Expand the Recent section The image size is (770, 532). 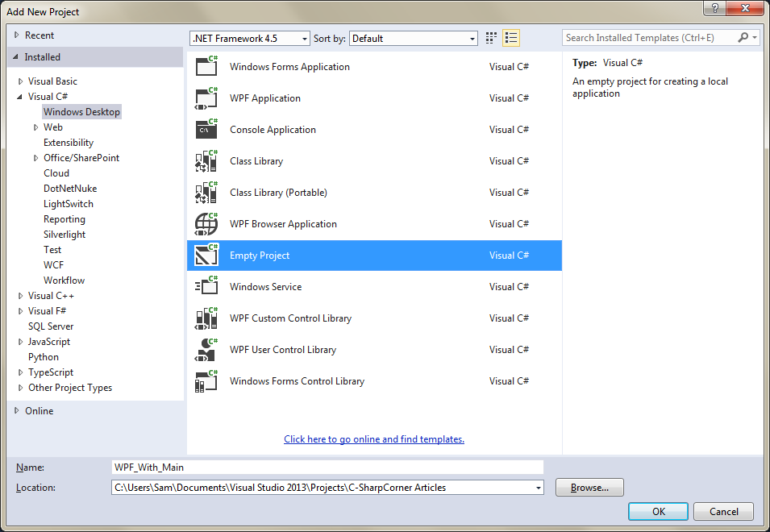[17, 35]
